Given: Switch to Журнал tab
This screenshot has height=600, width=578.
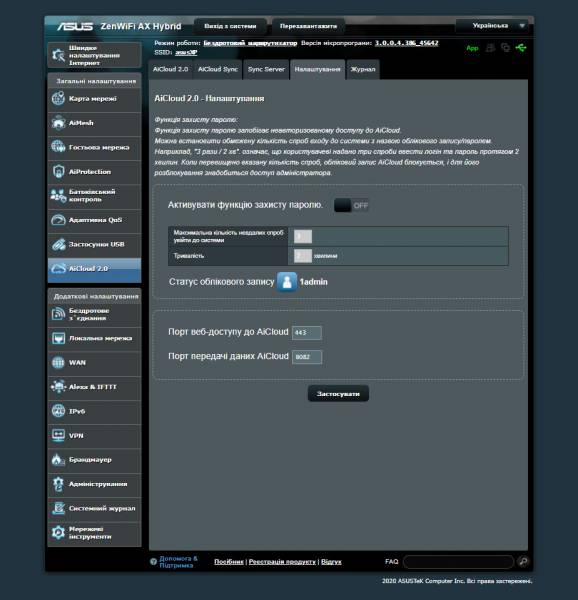Looking at the screenshot, I should coord(363,69).
